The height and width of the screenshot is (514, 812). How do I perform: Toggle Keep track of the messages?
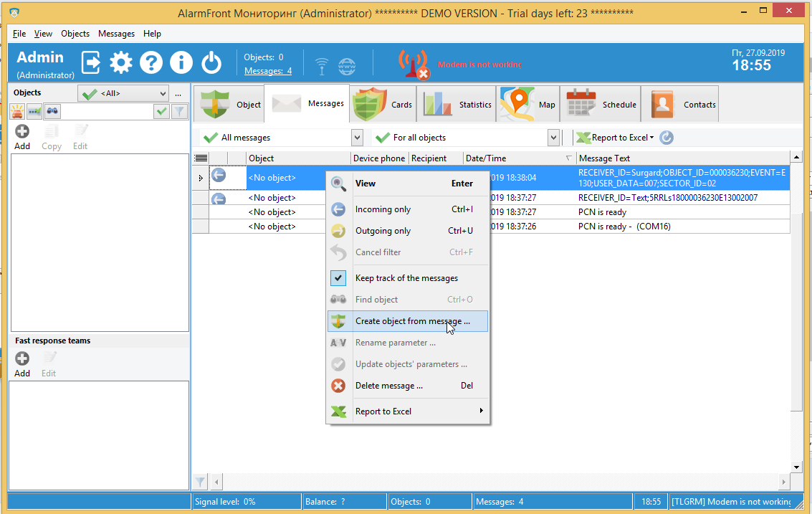click(408, 278)
